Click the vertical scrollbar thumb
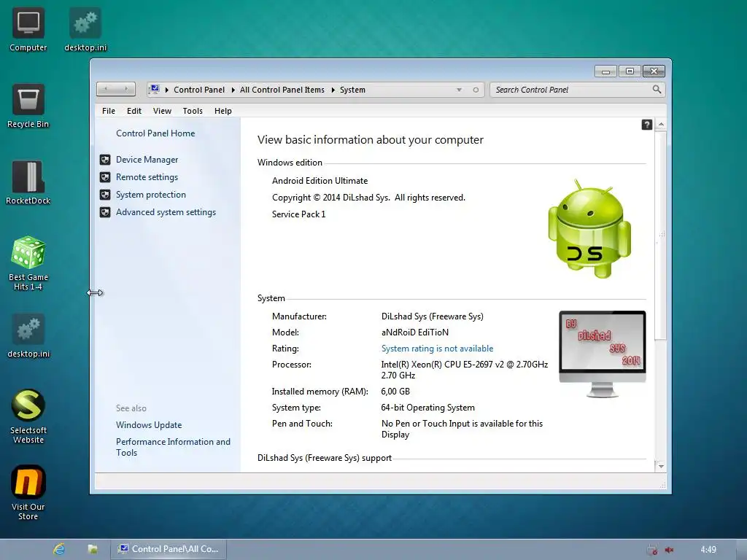The image size is (747, 560). click(661, 236)
